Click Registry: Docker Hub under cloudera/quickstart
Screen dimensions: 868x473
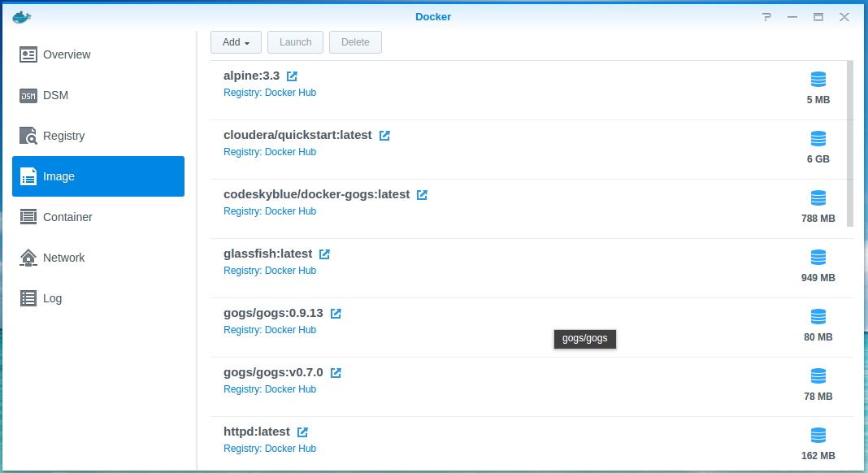click(270, 152)
